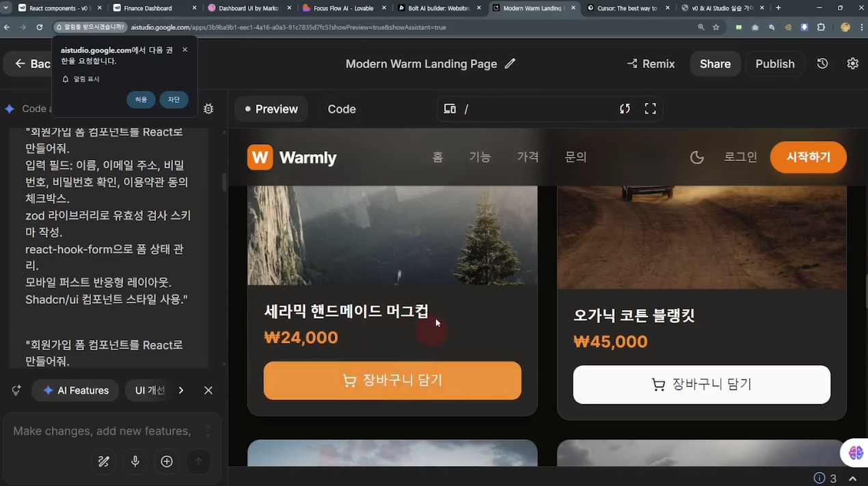Close the suggestions chip row
This screenshot has width=868, height=486.
click(208, 390)
